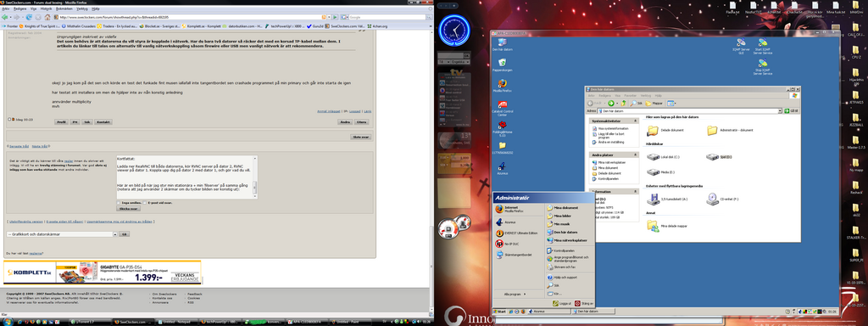The image size is (868, 326).
Task: Open CD-enhet (F:) drive
Action: click(722, 198)
